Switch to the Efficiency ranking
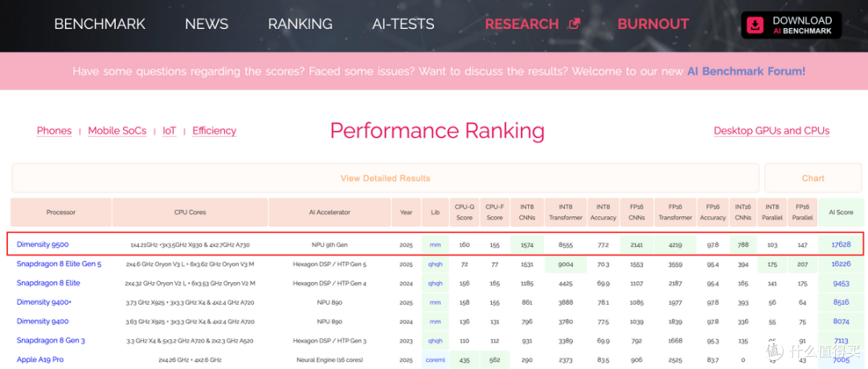 pyautogui.click(x=215, y=131)
